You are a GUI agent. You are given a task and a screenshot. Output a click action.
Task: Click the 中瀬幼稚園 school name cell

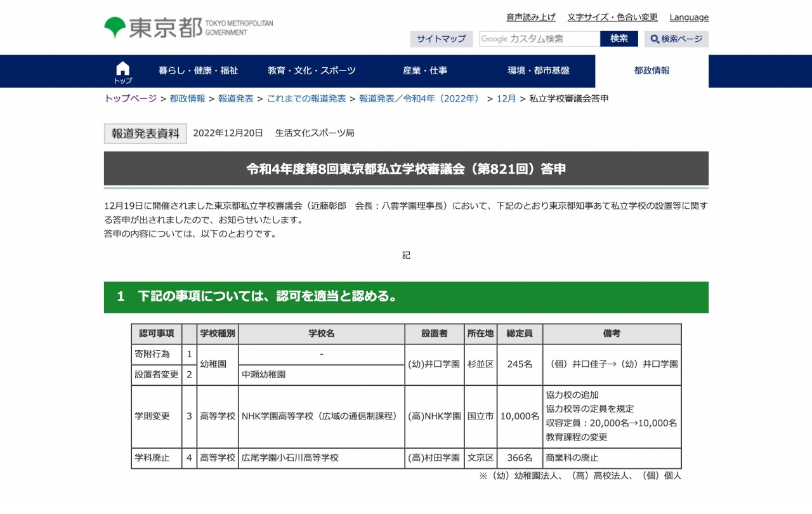[x=322, y=375]
